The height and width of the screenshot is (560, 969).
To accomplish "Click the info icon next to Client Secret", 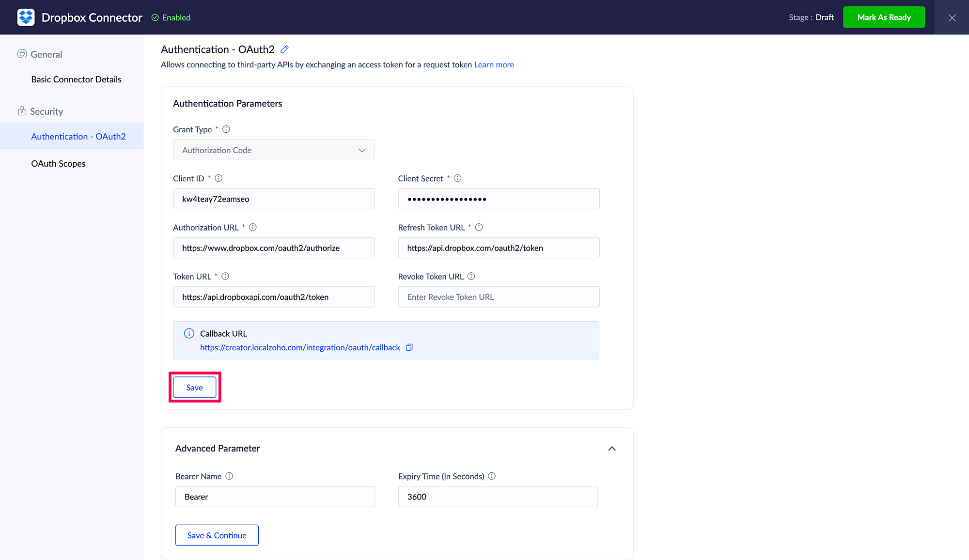I will point(457,178).
